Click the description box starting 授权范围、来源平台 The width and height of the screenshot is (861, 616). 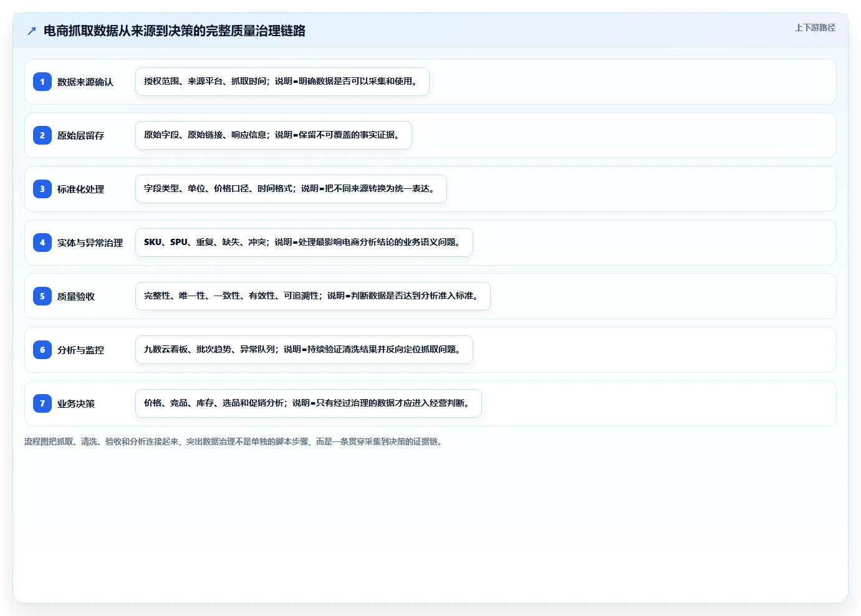tap(282, 82)
